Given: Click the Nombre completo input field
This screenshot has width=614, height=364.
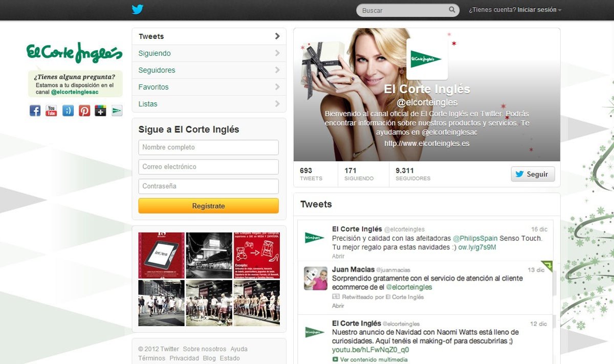Looking at the screenshot, I should point(208,147).
